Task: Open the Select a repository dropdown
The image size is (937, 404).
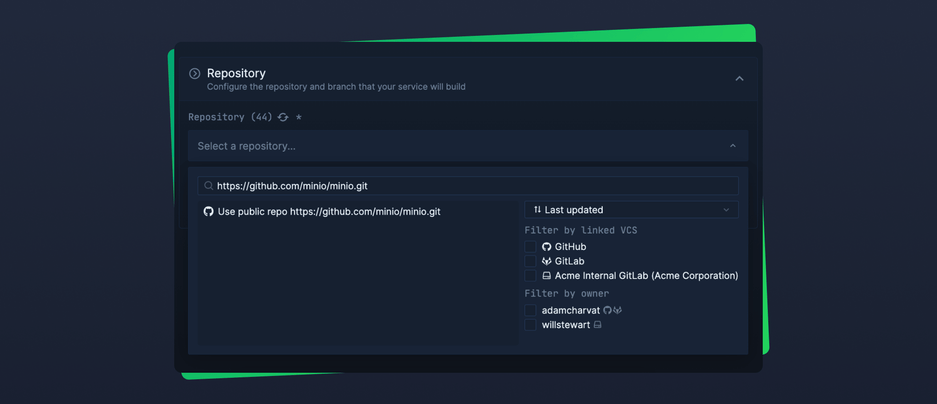Action: (x=468, y=146)
